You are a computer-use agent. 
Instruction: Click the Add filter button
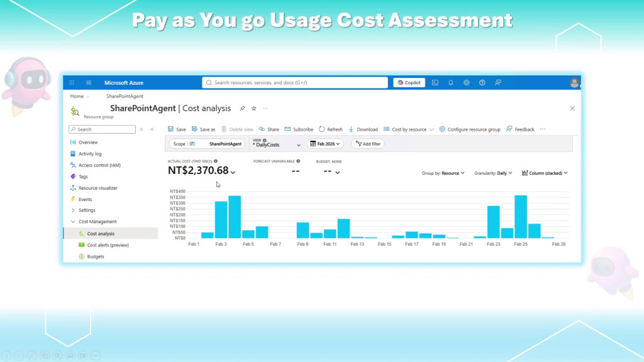tap(367, 144)
